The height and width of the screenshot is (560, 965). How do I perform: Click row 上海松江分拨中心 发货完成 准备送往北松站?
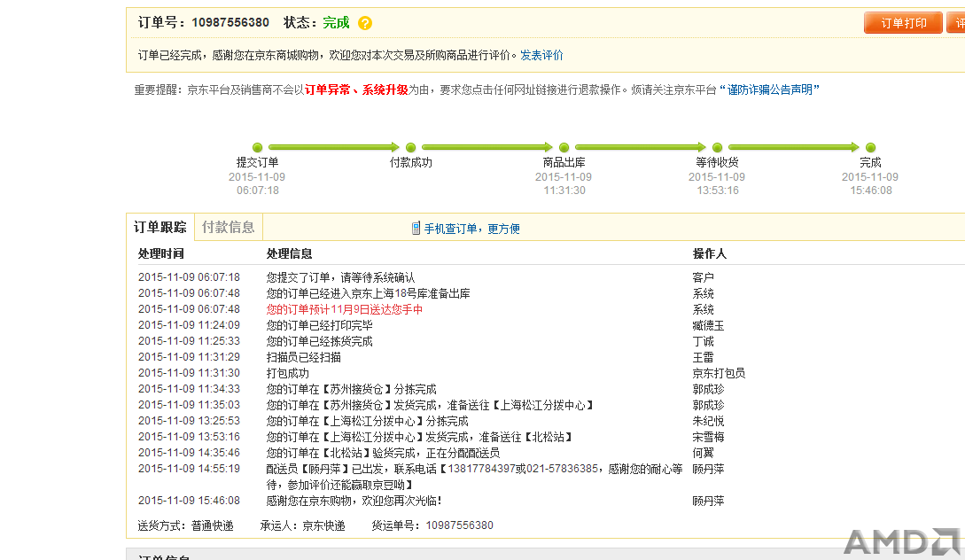tap(420, 438)
